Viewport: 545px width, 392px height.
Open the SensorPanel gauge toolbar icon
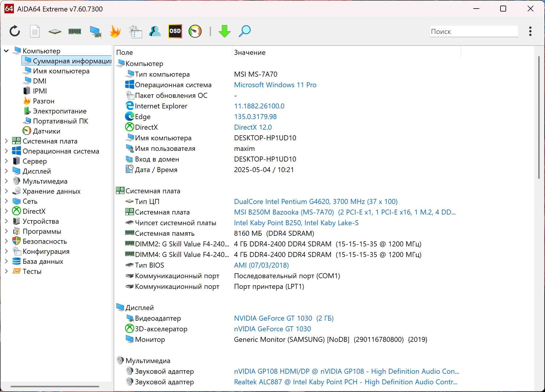195,31
